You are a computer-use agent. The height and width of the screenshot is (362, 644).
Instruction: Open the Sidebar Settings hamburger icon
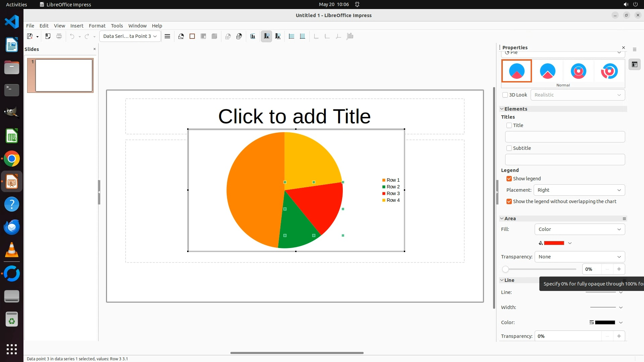(635, 49)
